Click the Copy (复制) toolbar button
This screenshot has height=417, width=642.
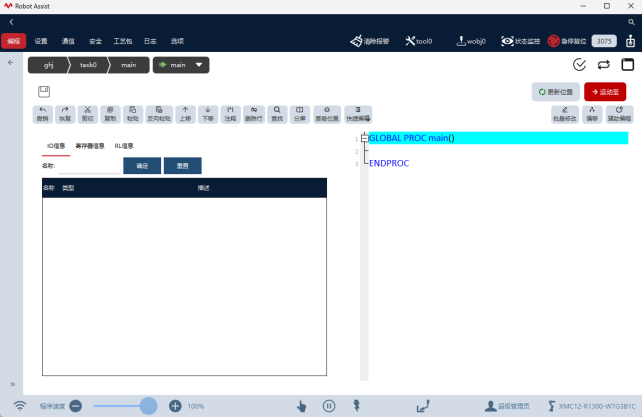coord(110,114)
